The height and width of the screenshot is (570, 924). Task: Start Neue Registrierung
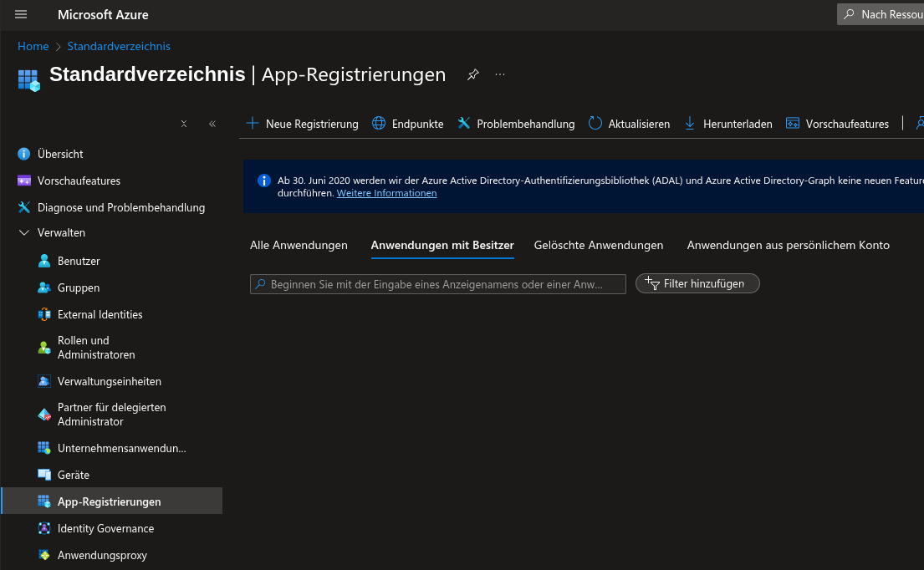(x=303, y=124)
